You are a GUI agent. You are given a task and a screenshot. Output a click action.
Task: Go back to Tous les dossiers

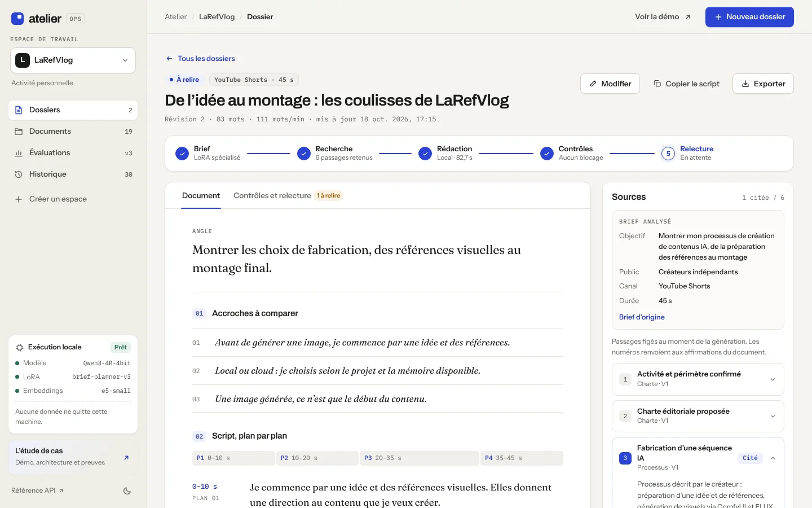200,59
